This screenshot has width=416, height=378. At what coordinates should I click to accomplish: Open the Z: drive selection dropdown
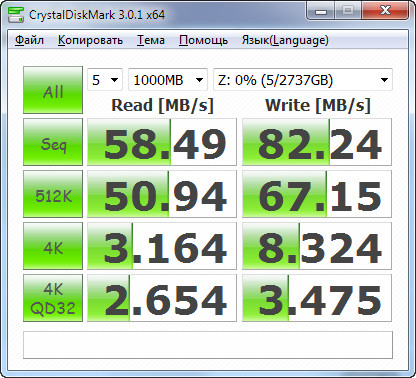tap(303, 80)
